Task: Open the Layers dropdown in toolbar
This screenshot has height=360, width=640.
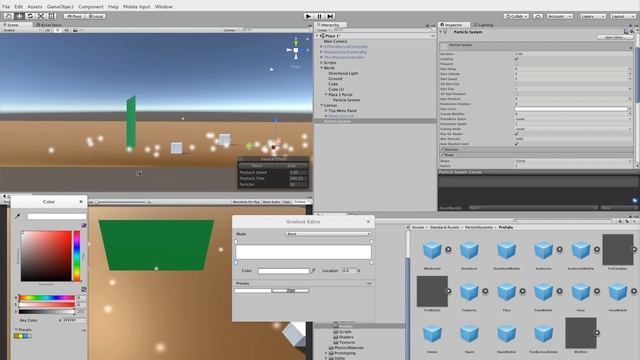Action: click(593, 16)
